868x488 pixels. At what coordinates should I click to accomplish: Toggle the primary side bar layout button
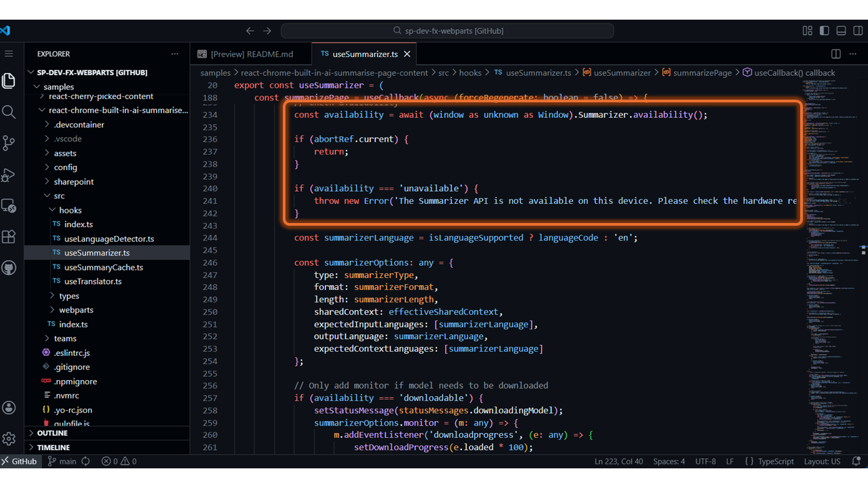click(x=824, y=30)
